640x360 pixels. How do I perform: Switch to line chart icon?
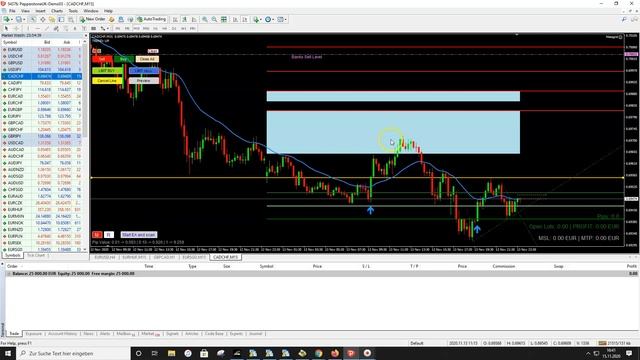pyautogui.click(x=194, y=19)
